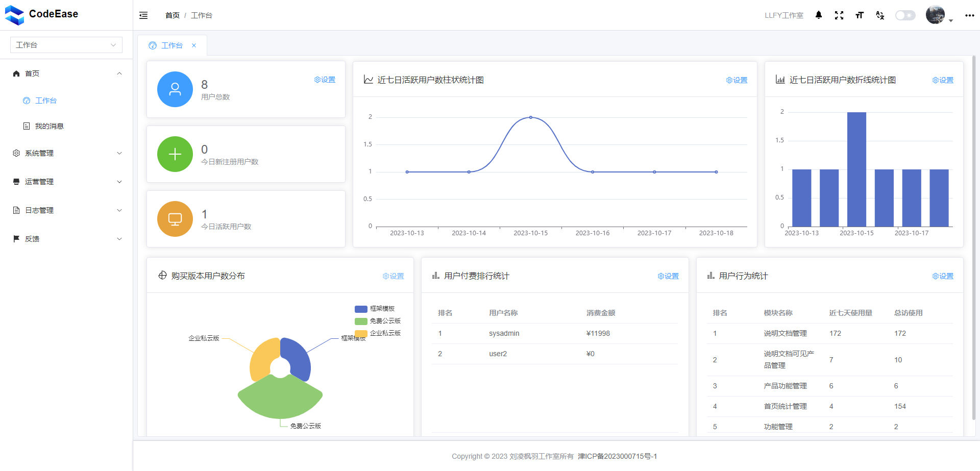Viewport: 980px width, 471px height.
Task: Click the line chart icon beside 近七日活跃用户数柱状统计图
Action: 368,80
